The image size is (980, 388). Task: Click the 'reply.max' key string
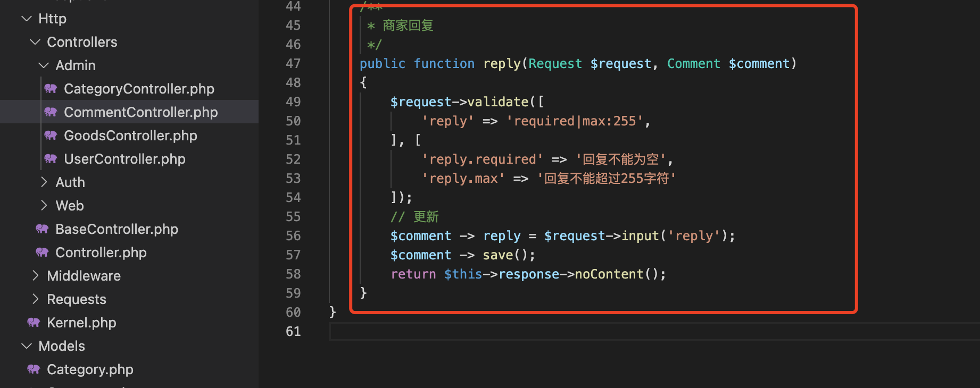tap(463, 179)
